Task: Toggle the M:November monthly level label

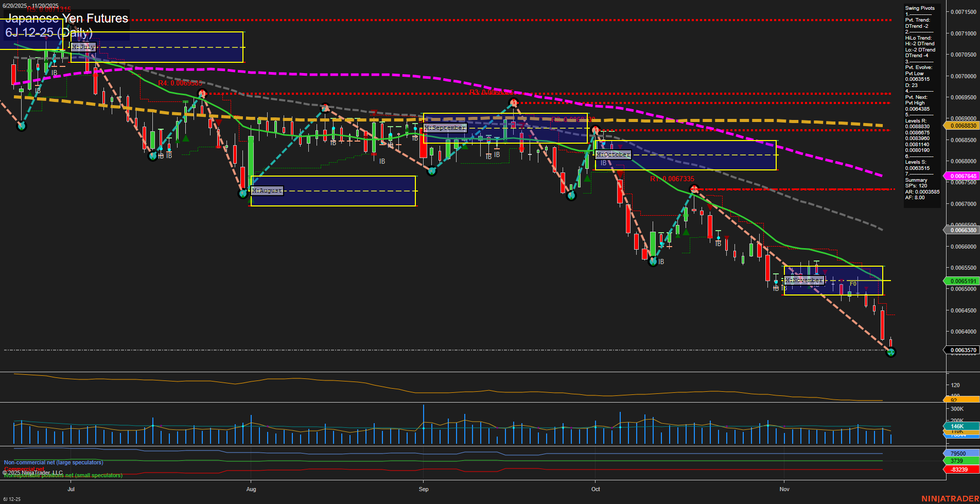Action: click(x=803, y=280)
